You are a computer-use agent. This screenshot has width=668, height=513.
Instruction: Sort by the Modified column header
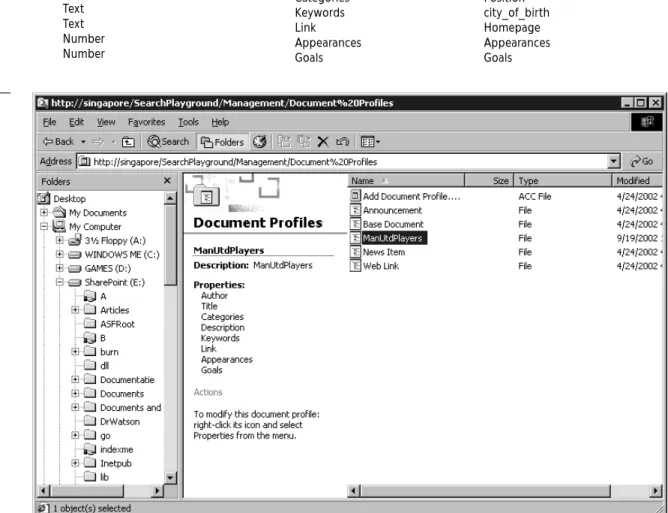pyautogui.click(x=637, y=181)
